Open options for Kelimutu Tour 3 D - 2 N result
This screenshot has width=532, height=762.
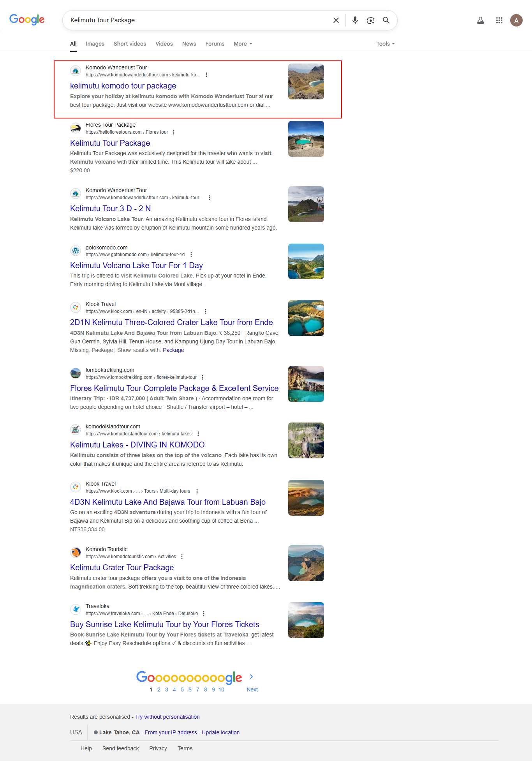tap(210, 198)
